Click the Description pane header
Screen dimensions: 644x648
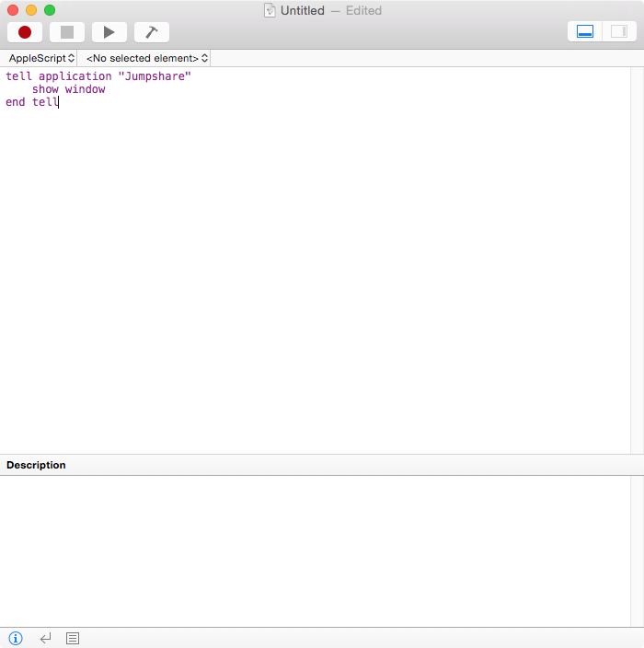pos(322,465)
